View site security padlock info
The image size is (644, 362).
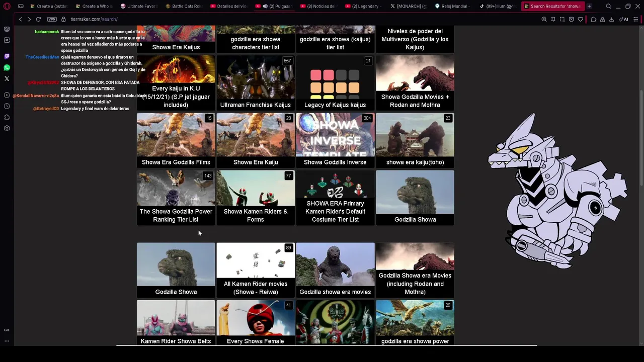[64, 19]
